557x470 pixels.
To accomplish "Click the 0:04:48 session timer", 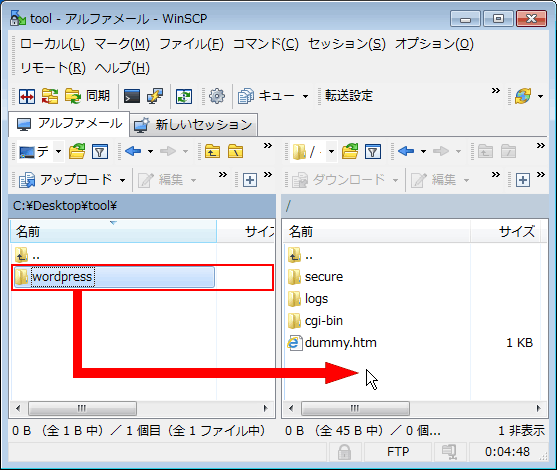I will (x=507, y=452).
